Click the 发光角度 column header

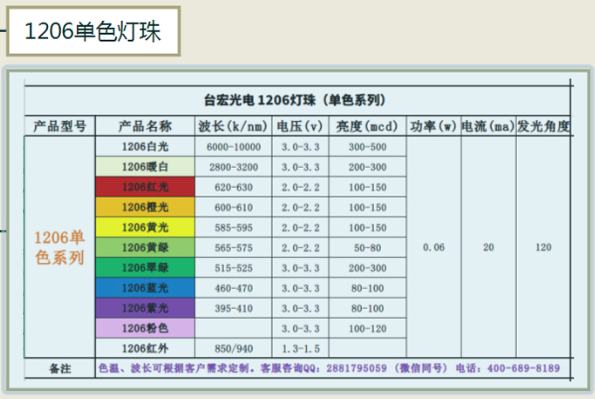click(x=543, y=126)
